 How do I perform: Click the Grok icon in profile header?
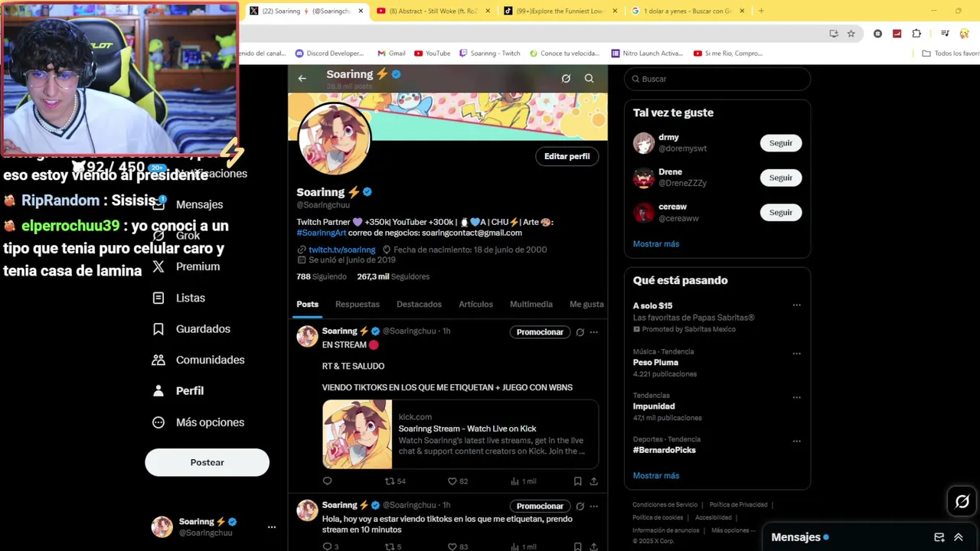pos(566,78)
